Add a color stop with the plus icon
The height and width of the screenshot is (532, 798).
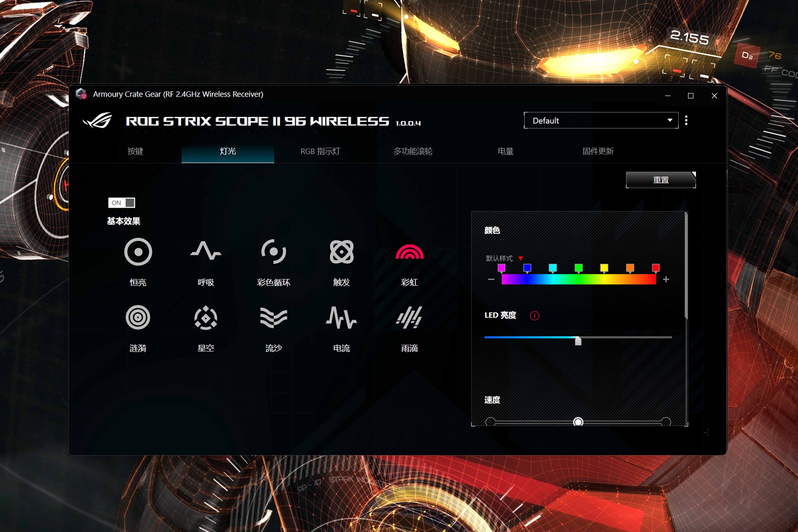point(666,279)
